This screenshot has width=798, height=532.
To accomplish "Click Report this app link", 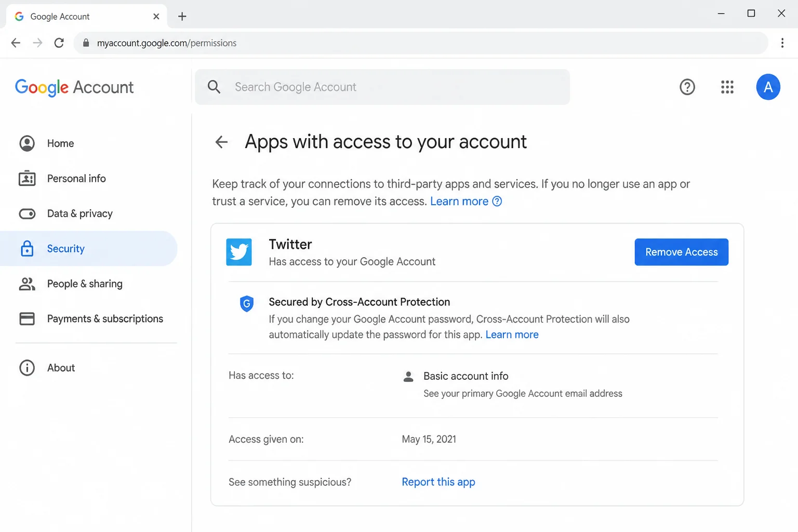I will coord(438,482).
